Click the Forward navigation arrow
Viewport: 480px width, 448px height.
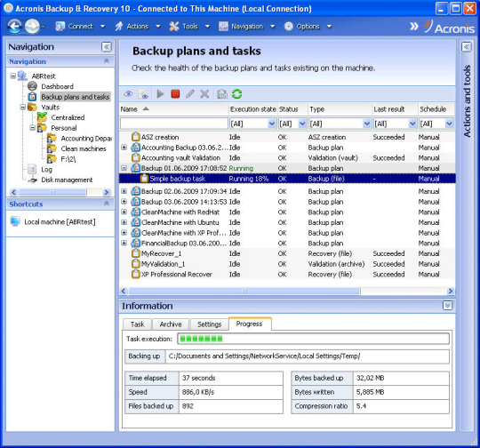pyautogui.click(x=32, y=27)
